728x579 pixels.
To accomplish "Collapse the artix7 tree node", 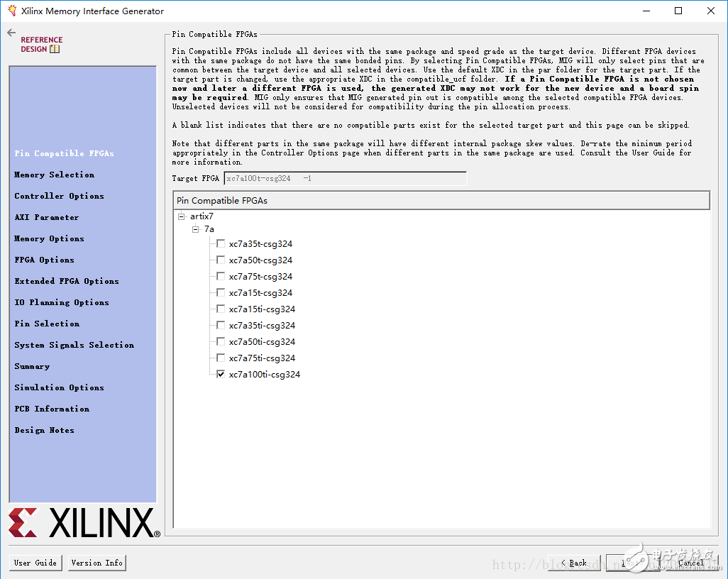I will click(182, 216).
